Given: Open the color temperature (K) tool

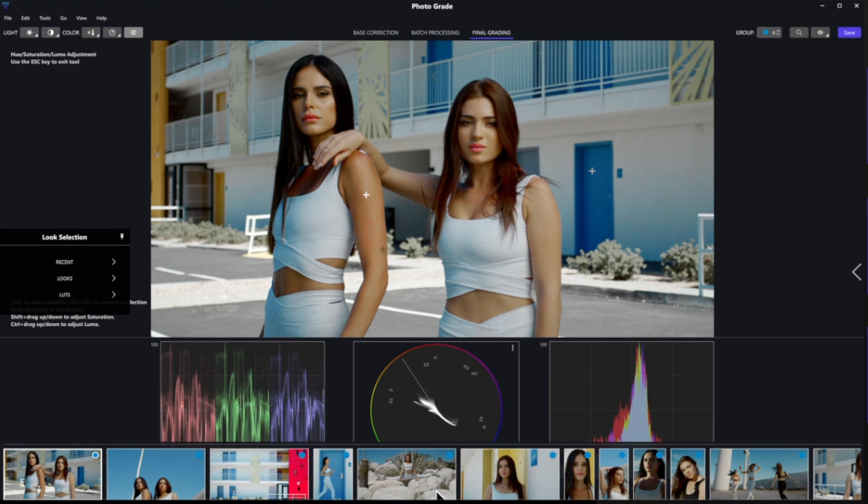Looking at the screenshot, I should tap(90, 33).
